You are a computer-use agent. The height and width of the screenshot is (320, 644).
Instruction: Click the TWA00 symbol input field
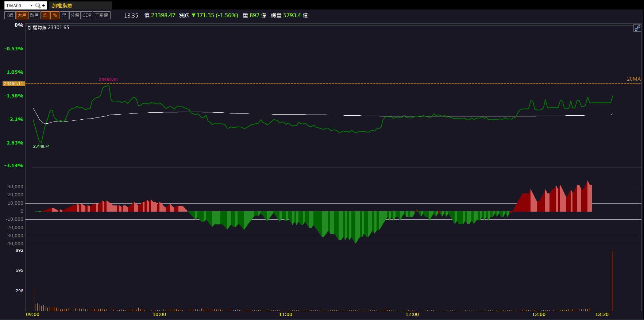(17, 5)
